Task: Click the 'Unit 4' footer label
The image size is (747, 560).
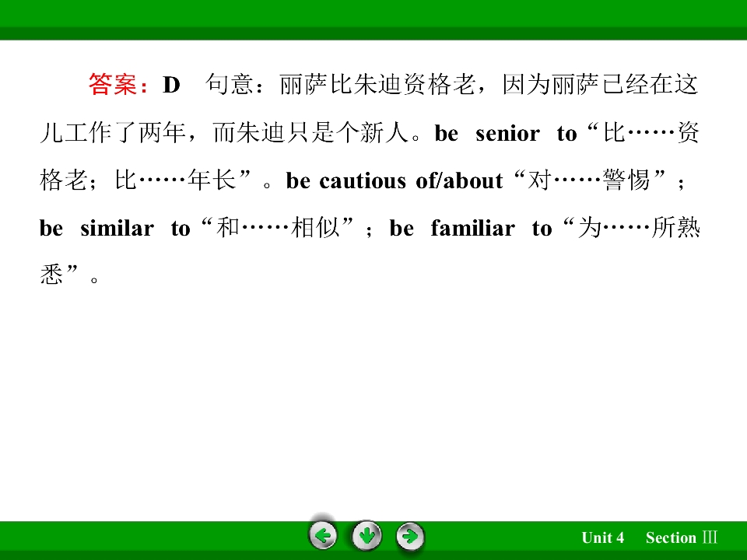Action: [602, 537]
